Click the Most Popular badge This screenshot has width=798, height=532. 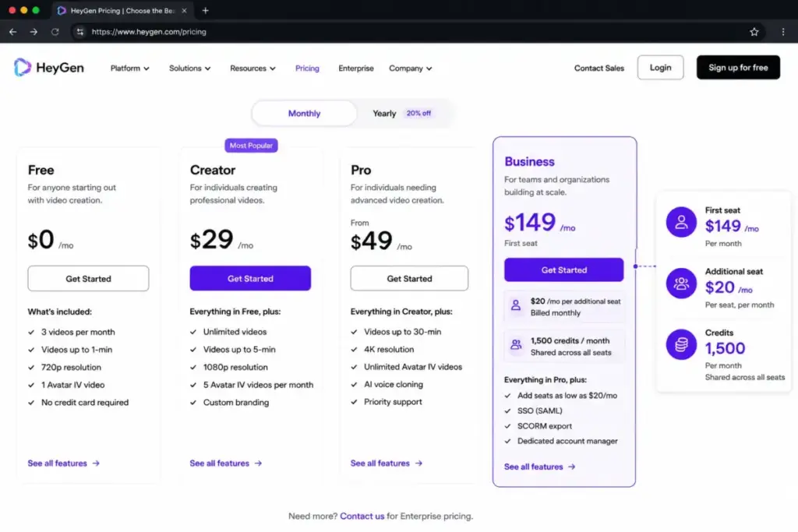251,146
